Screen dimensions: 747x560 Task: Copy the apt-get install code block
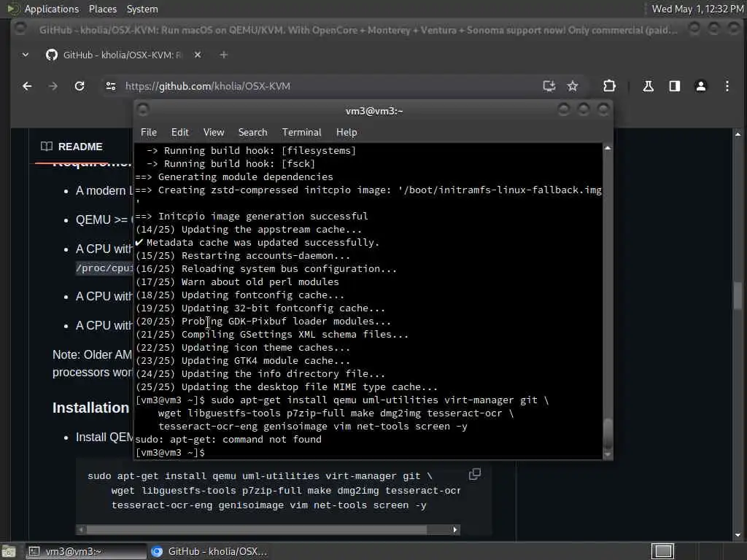(x=475, y=474)
